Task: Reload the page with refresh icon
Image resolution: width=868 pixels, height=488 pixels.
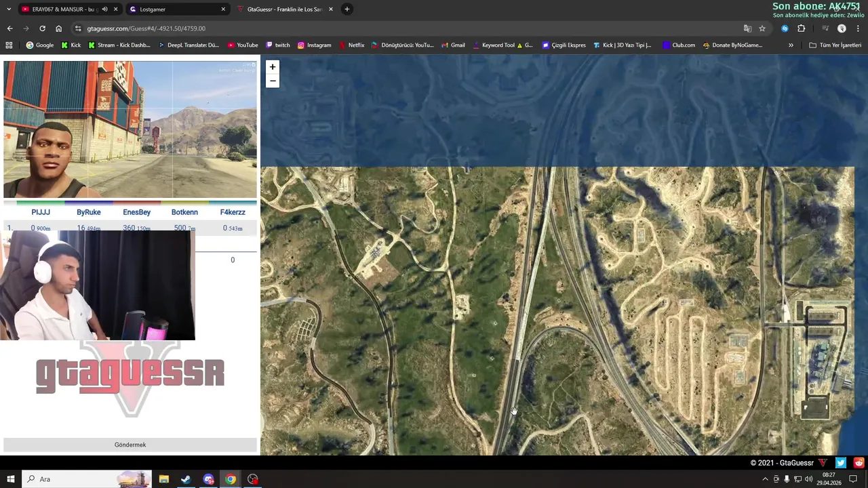Action: 42,28
